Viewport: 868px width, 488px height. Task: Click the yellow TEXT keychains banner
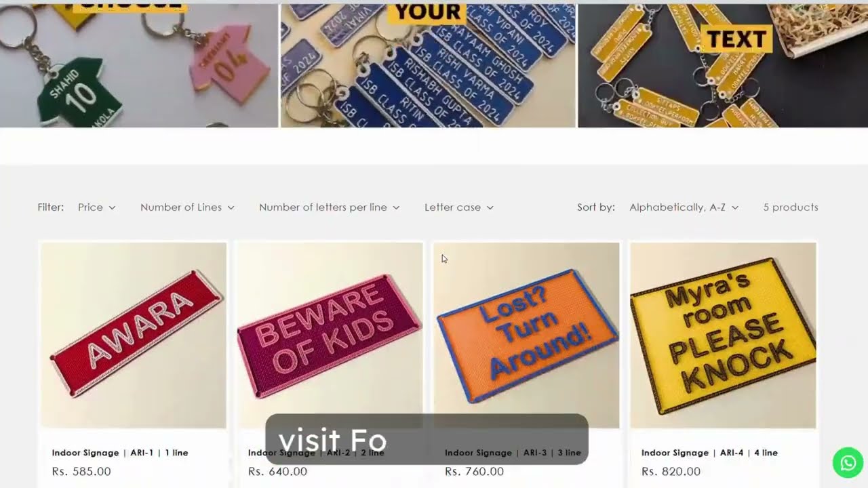point(723,66)
